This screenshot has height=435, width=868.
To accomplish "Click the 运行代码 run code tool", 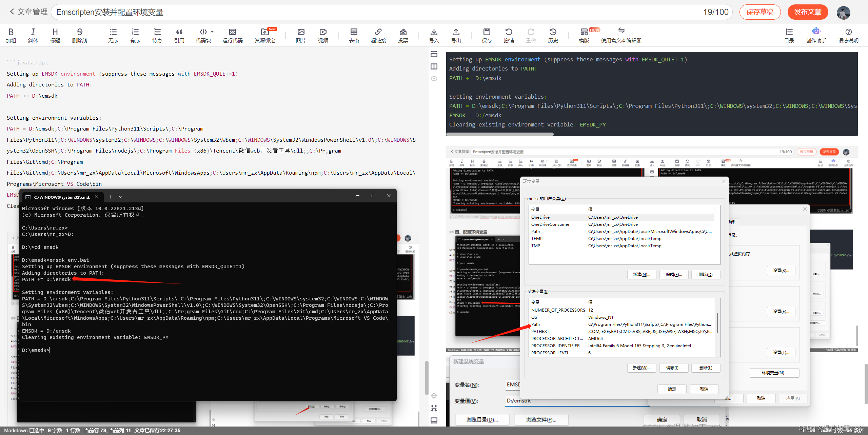I will click(233, 35).
